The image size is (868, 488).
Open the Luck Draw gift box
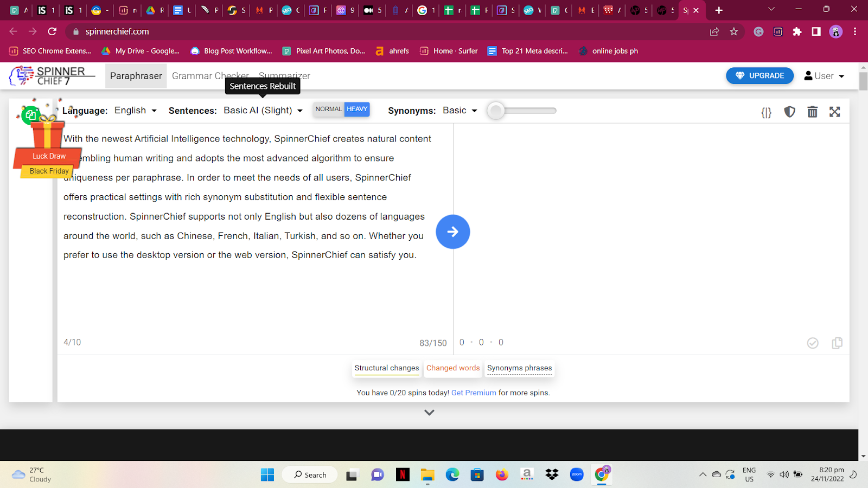click(47, 134)
